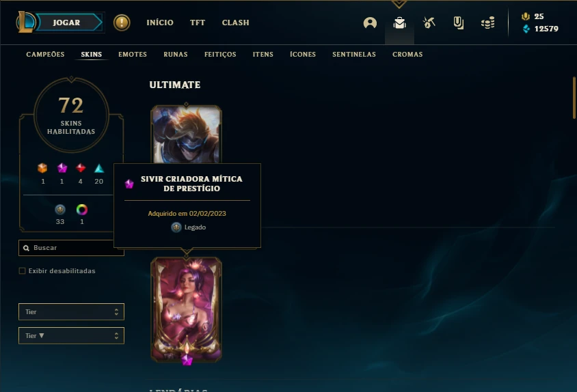The image size is (577, 392).
Task: Open the store coins icon
Action: (x=487, y=23)
